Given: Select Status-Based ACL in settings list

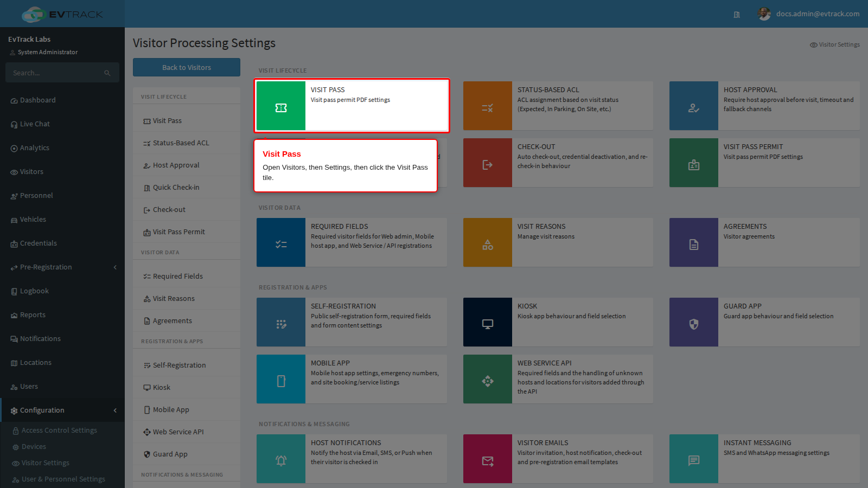Looking at the screenshot, I should pyautogui.click(x=187, y=143).
